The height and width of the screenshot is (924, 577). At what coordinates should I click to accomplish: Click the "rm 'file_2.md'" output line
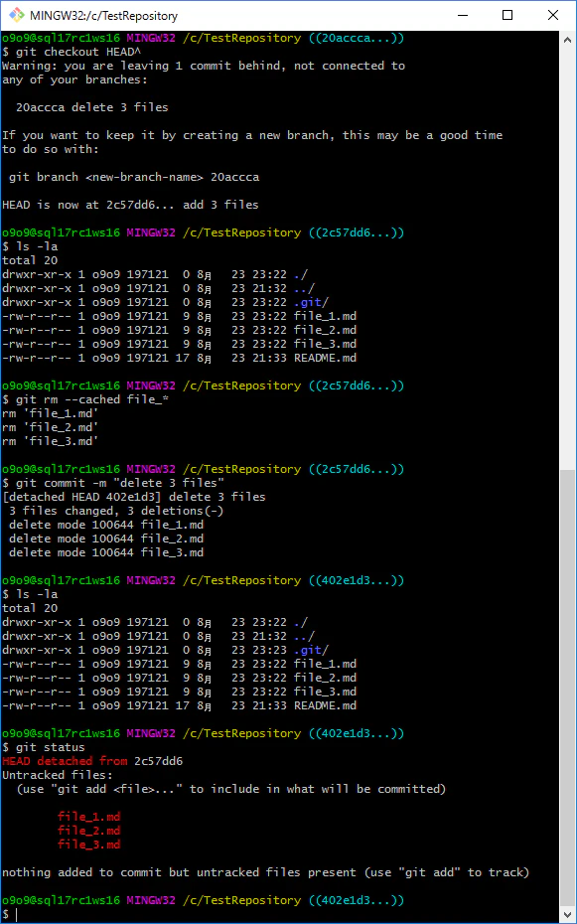(50, 427)
